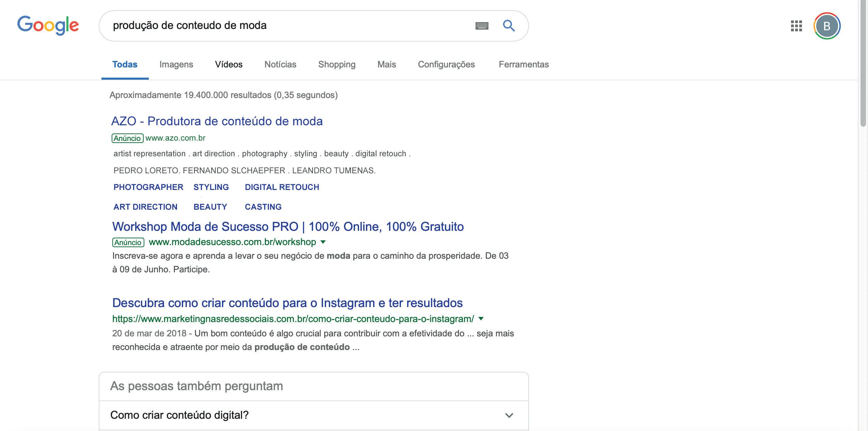Viewport: 868px width, 431px height.
Task: Switch to the Notícias tab
Action: click(x=280, y=64)
